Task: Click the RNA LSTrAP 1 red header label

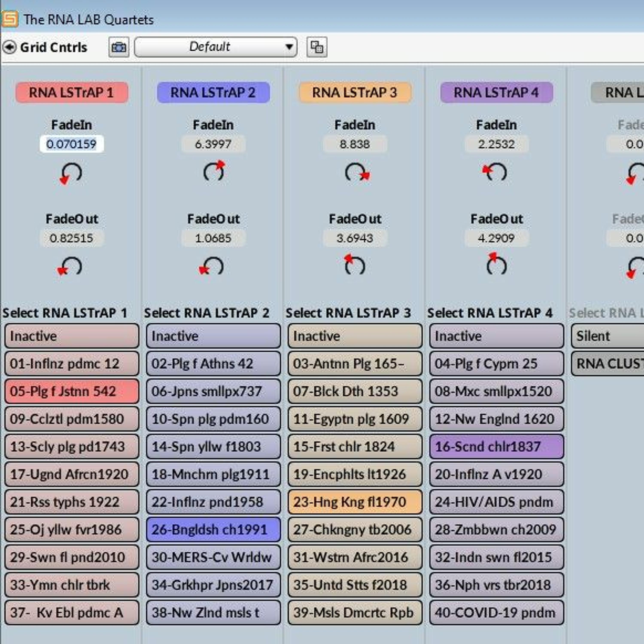Action: 72,92
